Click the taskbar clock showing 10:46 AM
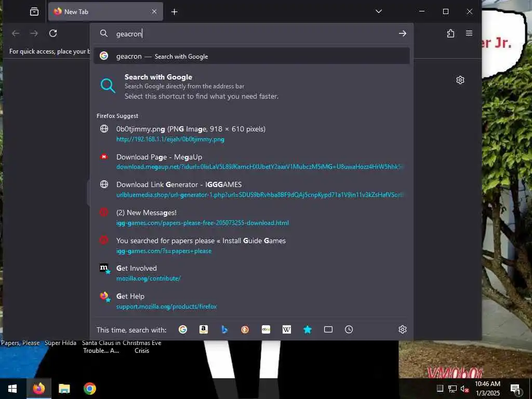This screenshot has height=399, width=532. point(487,389)
